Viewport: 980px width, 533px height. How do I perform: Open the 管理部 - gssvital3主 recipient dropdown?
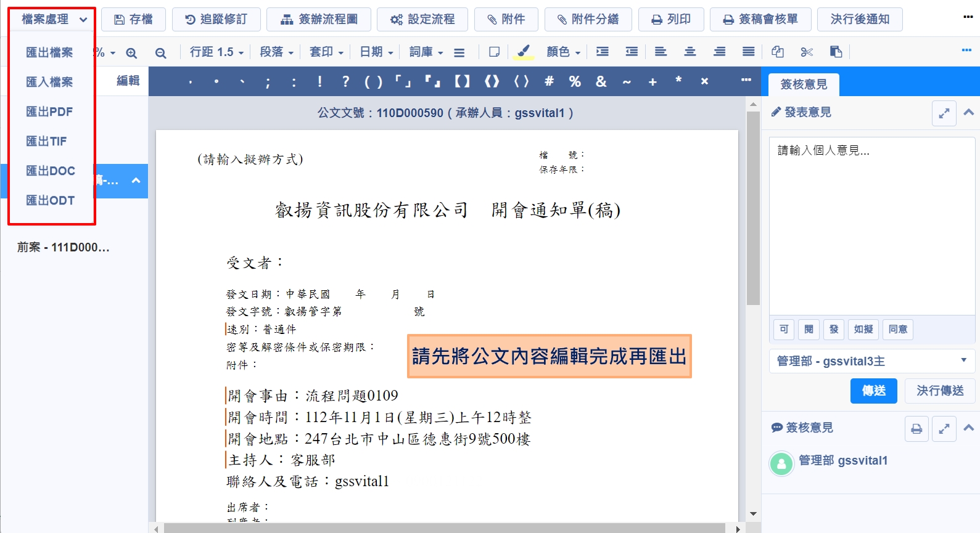[x=871, y=361]
